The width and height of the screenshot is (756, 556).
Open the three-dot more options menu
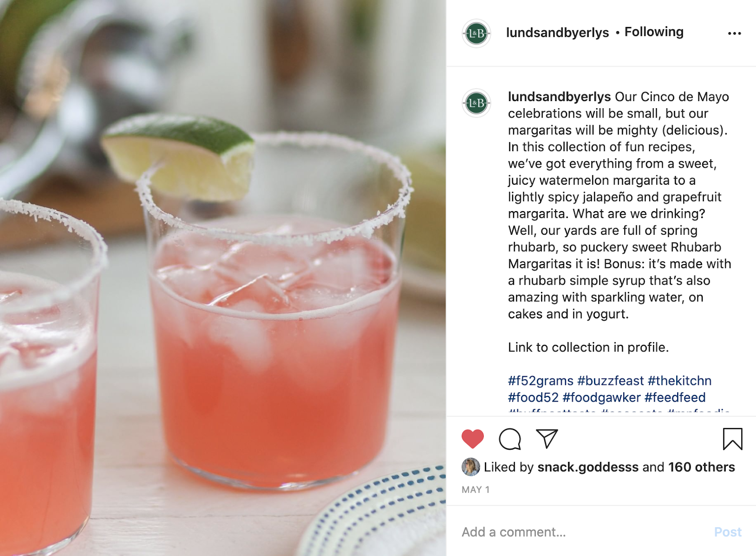pos(734,33)
